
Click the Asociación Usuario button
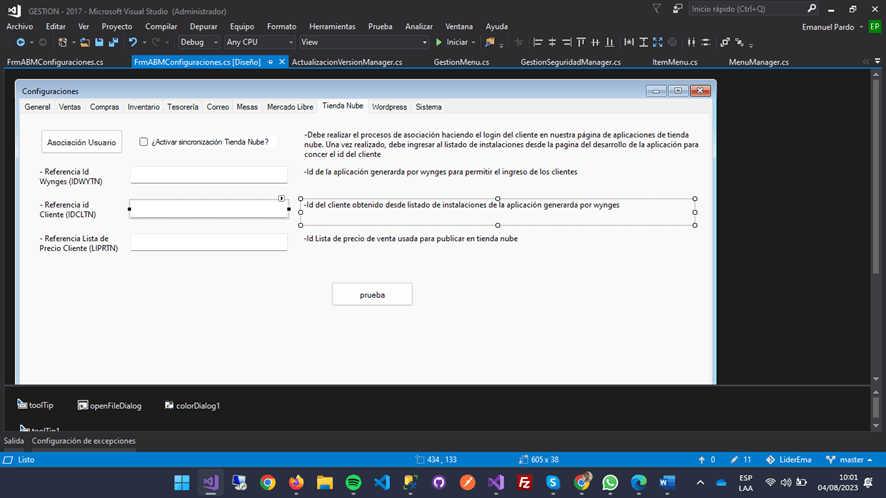point(82,142)
